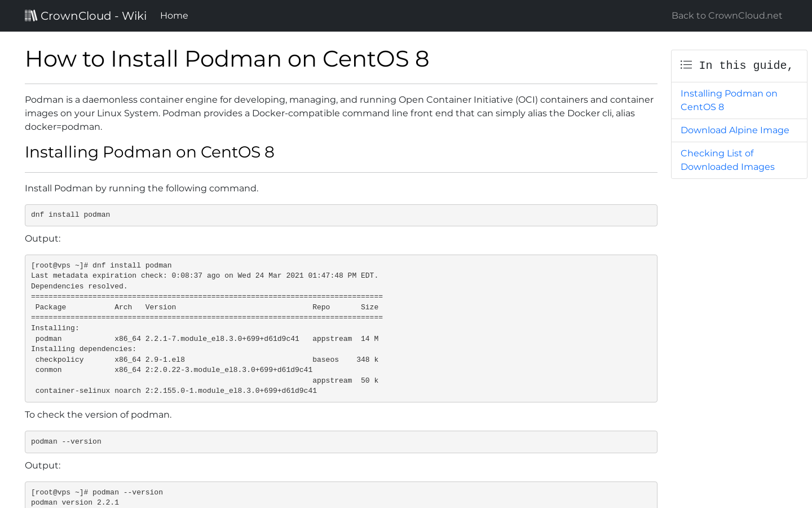
Task: Click the dnf install output block
Action: click(x=341, y=327)
